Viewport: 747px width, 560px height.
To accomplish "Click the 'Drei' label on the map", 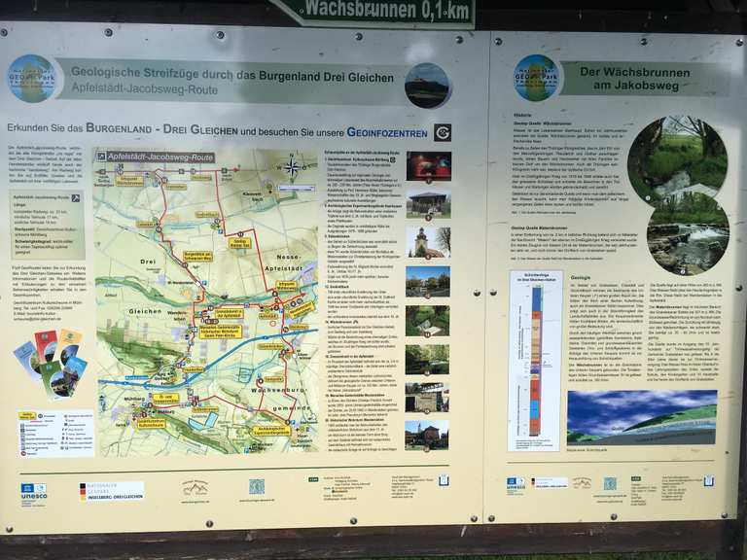I will [x=148, y=262].
